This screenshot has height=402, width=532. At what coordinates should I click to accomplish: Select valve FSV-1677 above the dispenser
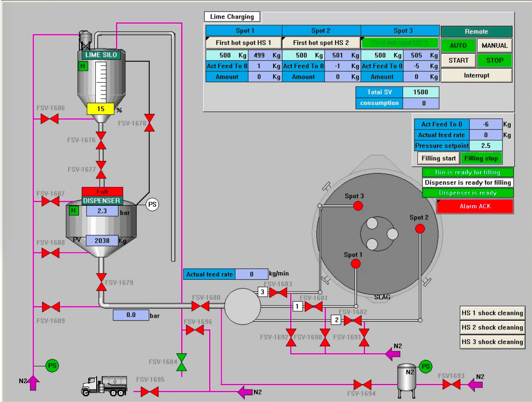coord(101,170)
